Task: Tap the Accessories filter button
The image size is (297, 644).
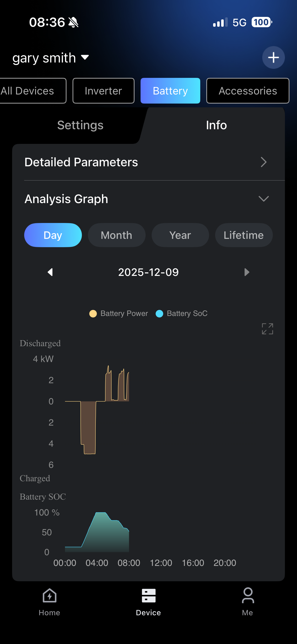Action: point(248,91)
